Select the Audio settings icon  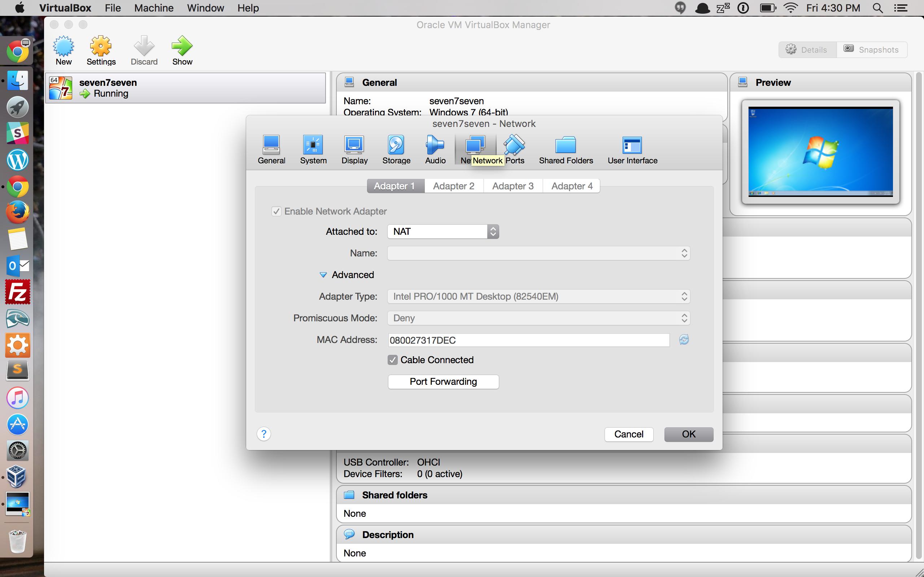[435, 149]
